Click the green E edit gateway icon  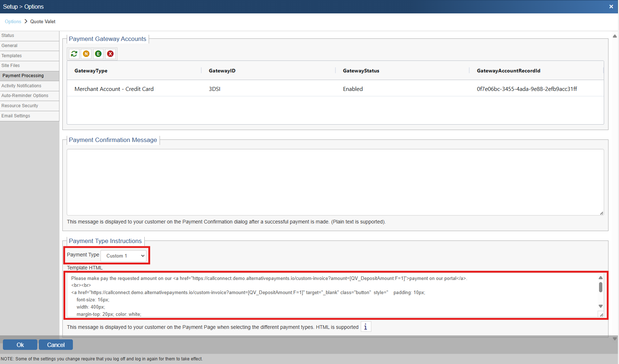[x=98, y=54]
